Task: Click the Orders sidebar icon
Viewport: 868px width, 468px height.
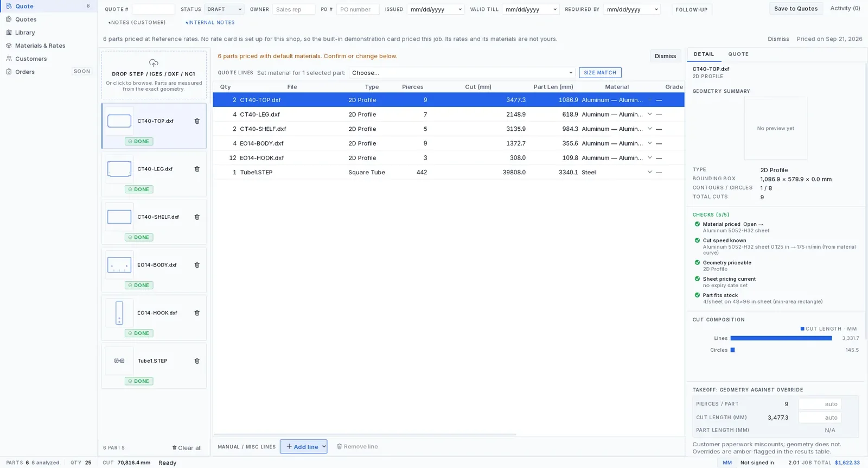Action: (x=9, y=72)
